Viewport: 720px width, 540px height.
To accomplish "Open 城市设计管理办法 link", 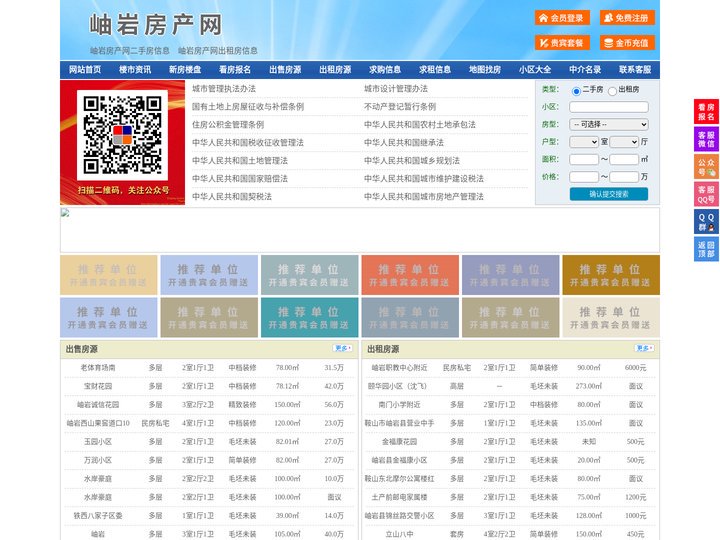I will pyautogui.click(x=396, y=89).
